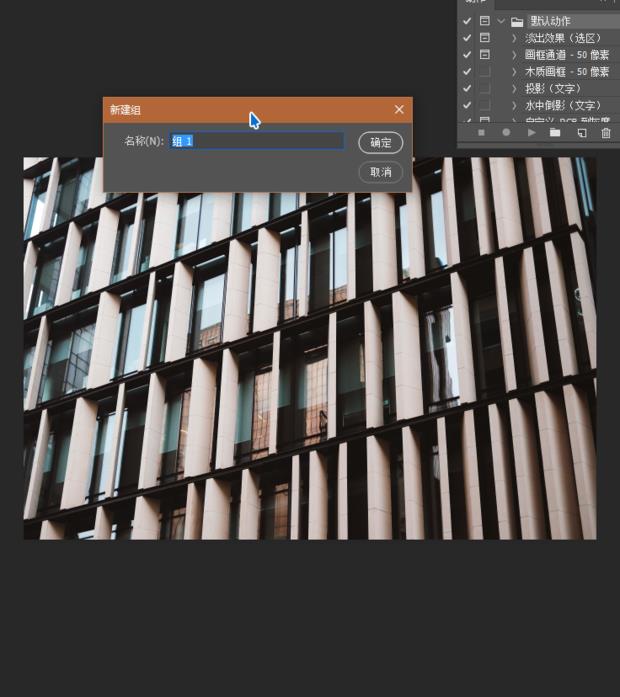Viewport: 620px width, 697px height.
Task: Toggle the checkmark for 默认动作 set
Action: click(x=467, y=21)
